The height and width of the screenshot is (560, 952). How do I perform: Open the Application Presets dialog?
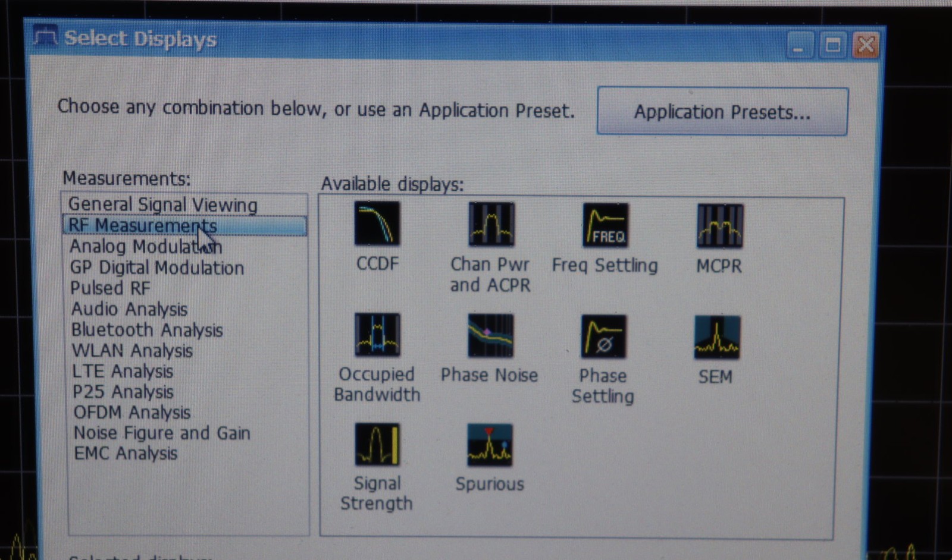tap(722, 111)
